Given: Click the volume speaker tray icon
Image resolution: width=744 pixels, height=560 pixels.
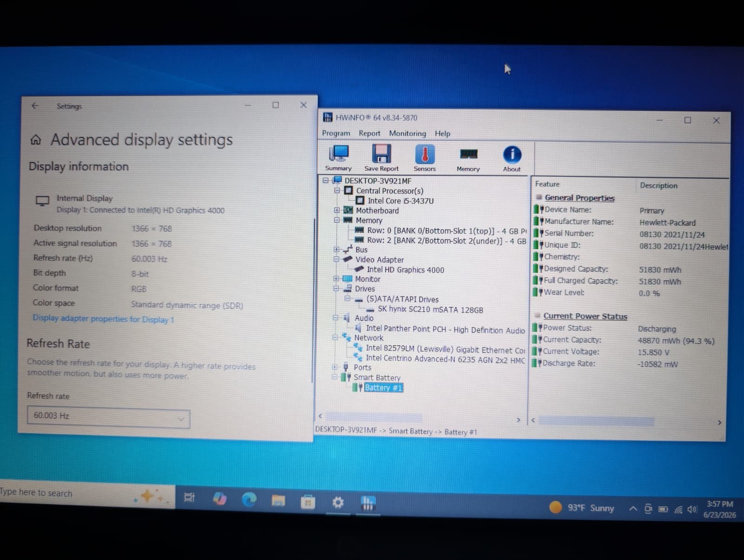Looking at the screenshot, I should [x=692, y=510].
